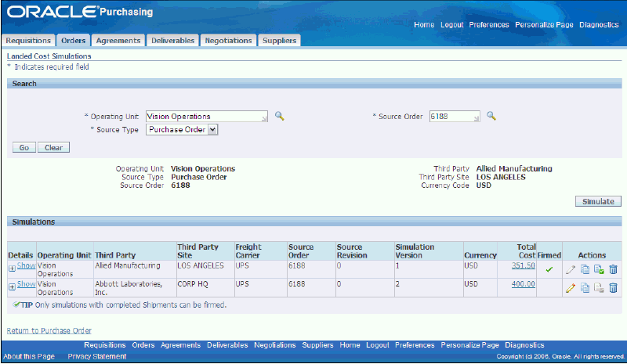Image resolution: width=627 pixels, height=364 pixels.
Task: Open the Source Order search magnifier
Action: pos(491,117)
